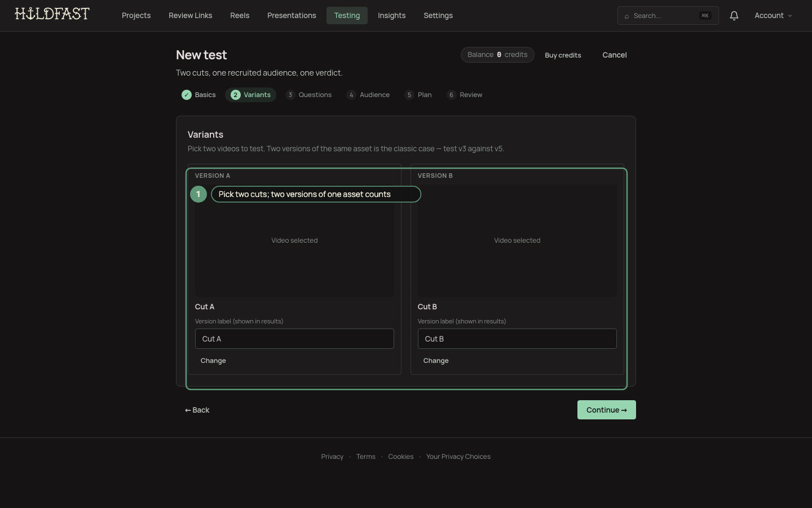The width and height of the screenshot is (812, 508).
Task: Click the 'Variants' section heading
Action: tap(205, 135)
